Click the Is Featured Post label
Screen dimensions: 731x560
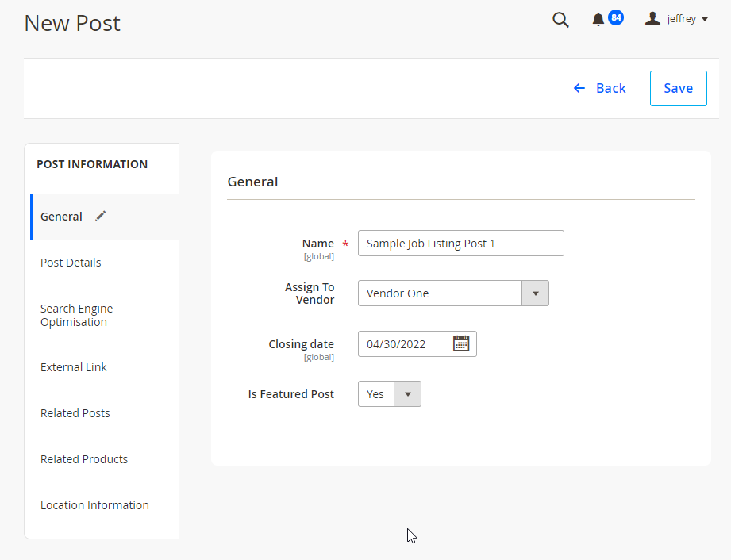tap(291, 394)
